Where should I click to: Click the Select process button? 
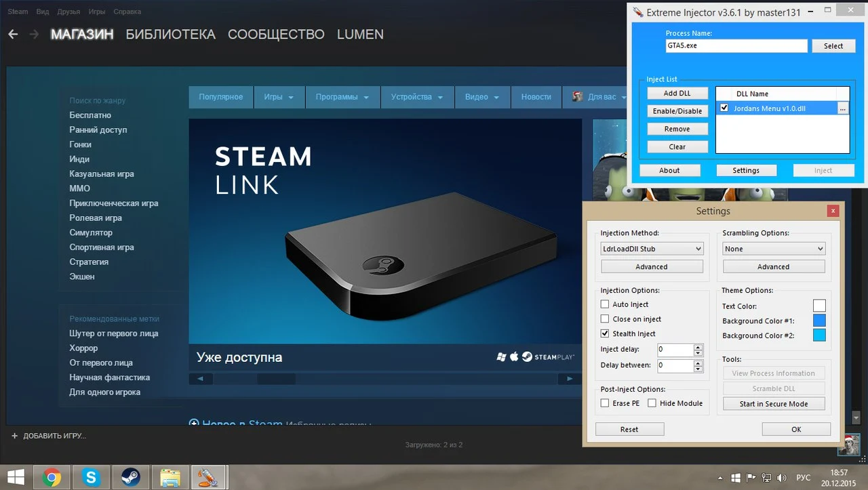tap(833, 46)
